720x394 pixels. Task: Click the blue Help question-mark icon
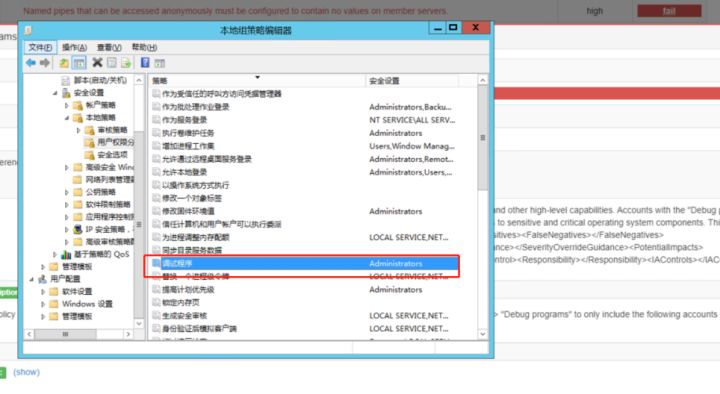145,62
